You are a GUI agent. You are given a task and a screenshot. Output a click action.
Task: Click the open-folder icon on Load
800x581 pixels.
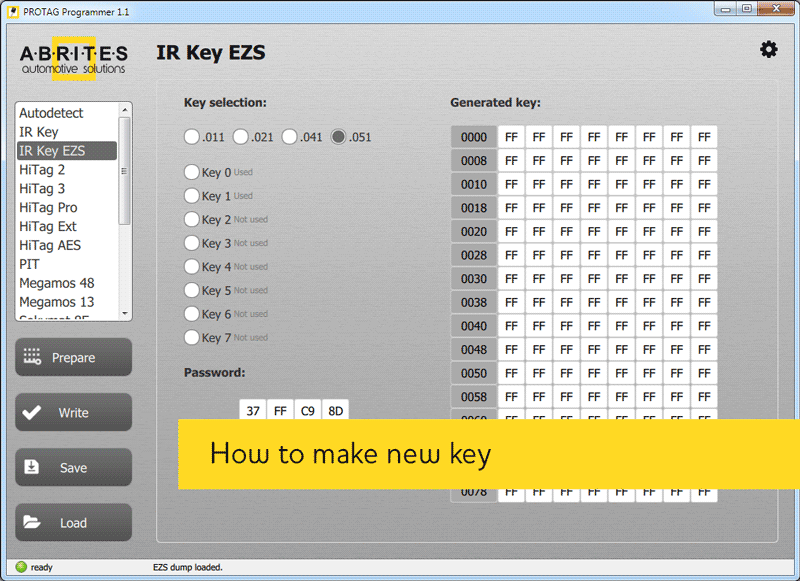[x=32, y=522]
